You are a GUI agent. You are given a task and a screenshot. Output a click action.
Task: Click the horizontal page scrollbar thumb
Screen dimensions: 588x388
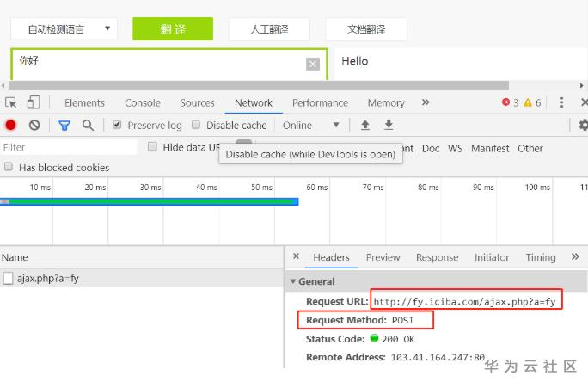[x=259, y=86]
